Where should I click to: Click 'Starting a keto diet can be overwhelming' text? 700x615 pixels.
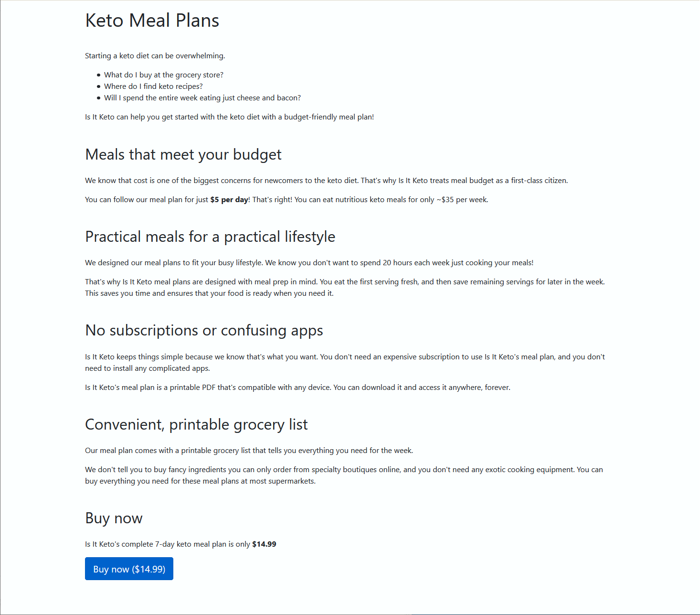pos(155,56)
